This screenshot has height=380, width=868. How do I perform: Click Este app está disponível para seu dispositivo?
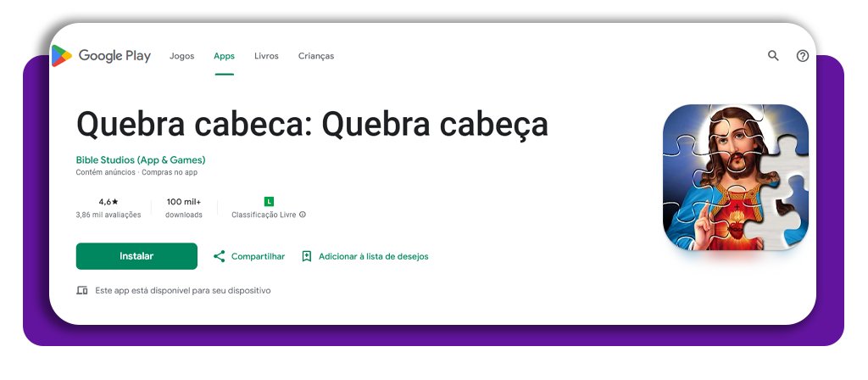(x=183, y=290)
